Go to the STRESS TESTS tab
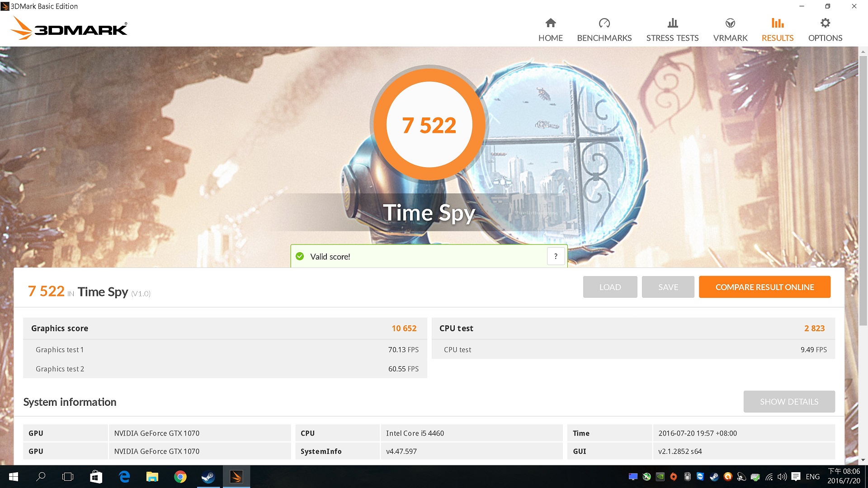The image size is (868, 488). click(672, 30)
